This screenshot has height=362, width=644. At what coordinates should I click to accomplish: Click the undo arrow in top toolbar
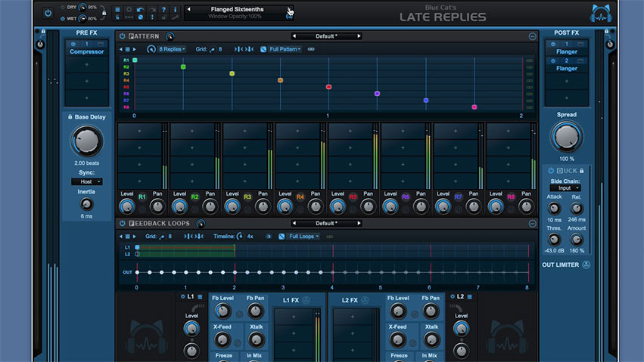pos(141,10)
